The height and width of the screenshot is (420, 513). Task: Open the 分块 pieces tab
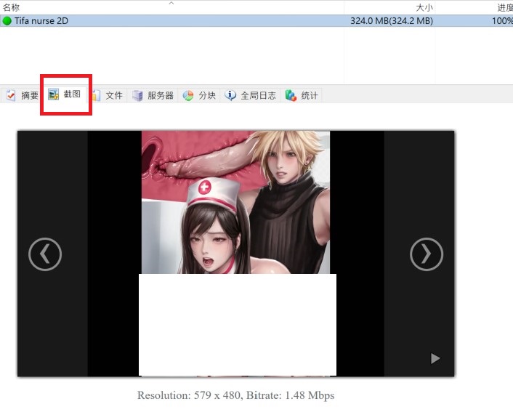coord(199,95)
